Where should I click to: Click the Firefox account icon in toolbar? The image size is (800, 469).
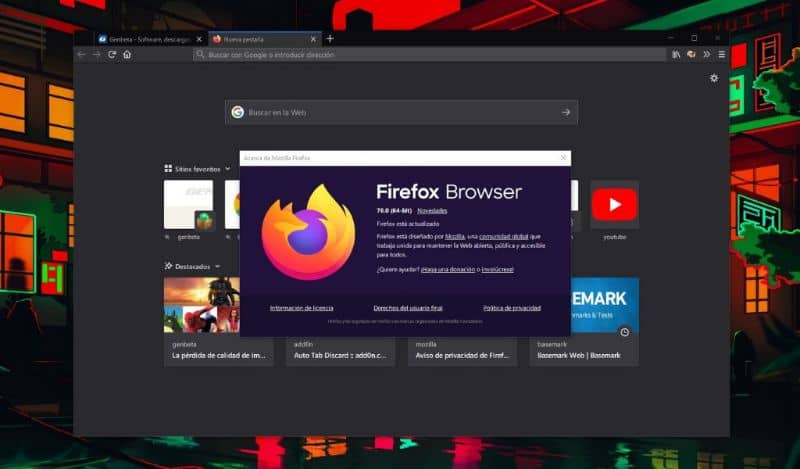click(691, 54)
